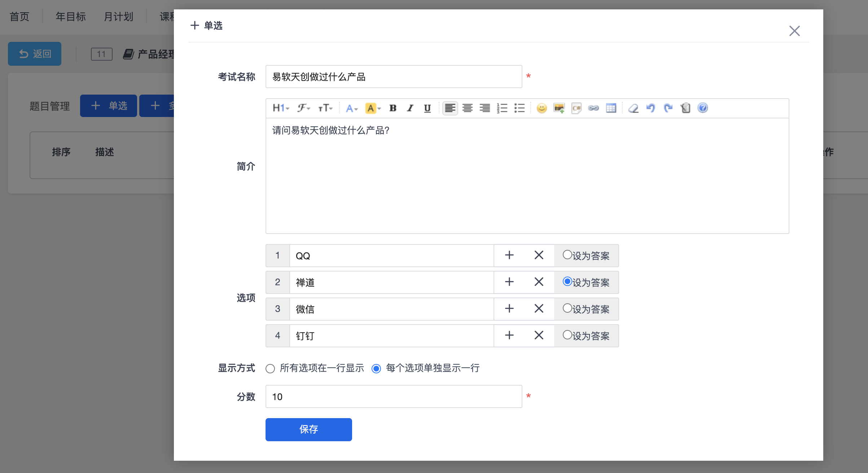868x473 pixels.
Task: Edit option 2 text field 禅道
Action: coord(391,282)
